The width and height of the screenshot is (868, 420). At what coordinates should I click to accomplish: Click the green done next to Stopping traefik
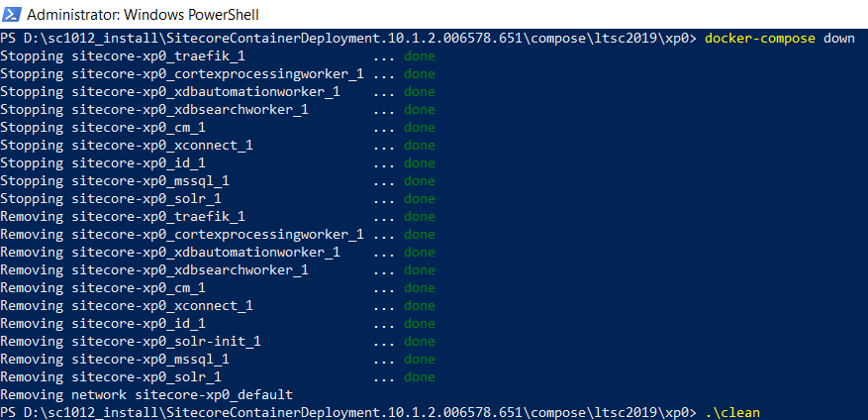click(x=419, y=55)
